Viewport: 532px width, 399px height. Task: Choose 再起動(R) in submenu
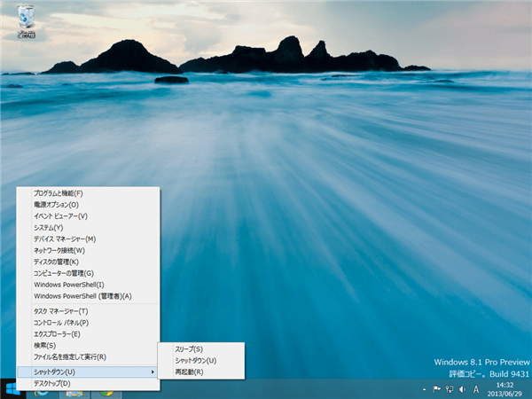tap(201, 372)
